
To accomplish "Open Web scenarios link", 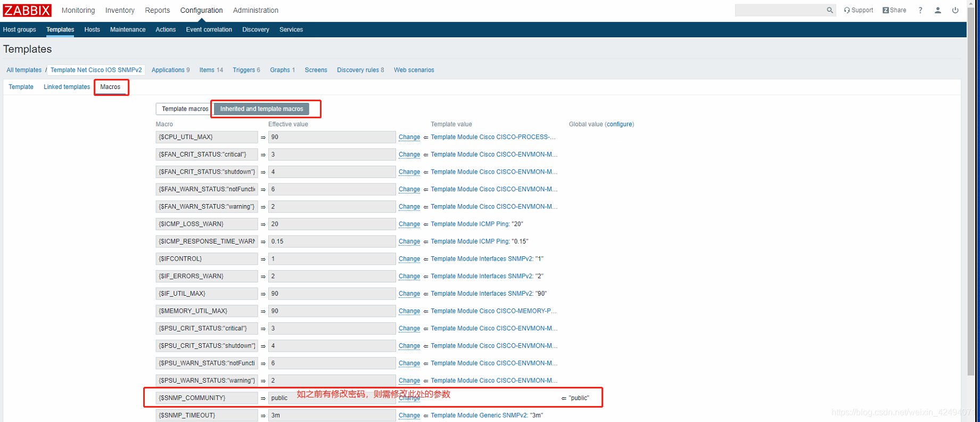I will tap(414, 70).
